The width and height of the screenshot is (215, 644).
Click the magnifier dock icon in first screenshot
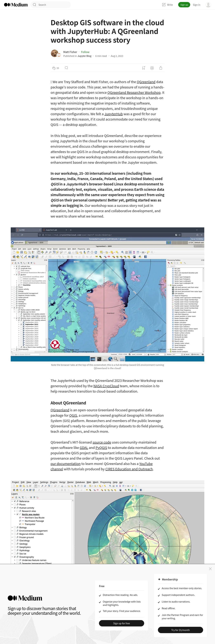116,359
